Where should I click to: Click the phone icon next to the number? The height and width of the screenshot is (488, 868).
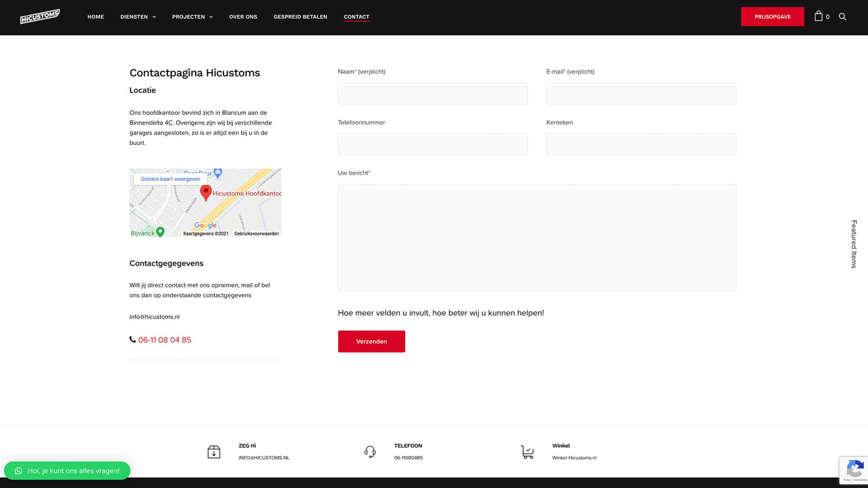click(132, 339)
